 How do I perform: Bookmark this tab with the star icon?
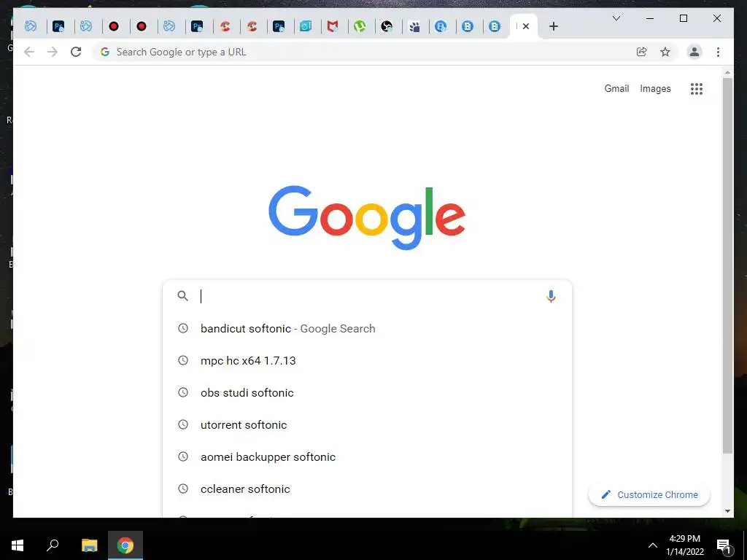pos(665,52)
